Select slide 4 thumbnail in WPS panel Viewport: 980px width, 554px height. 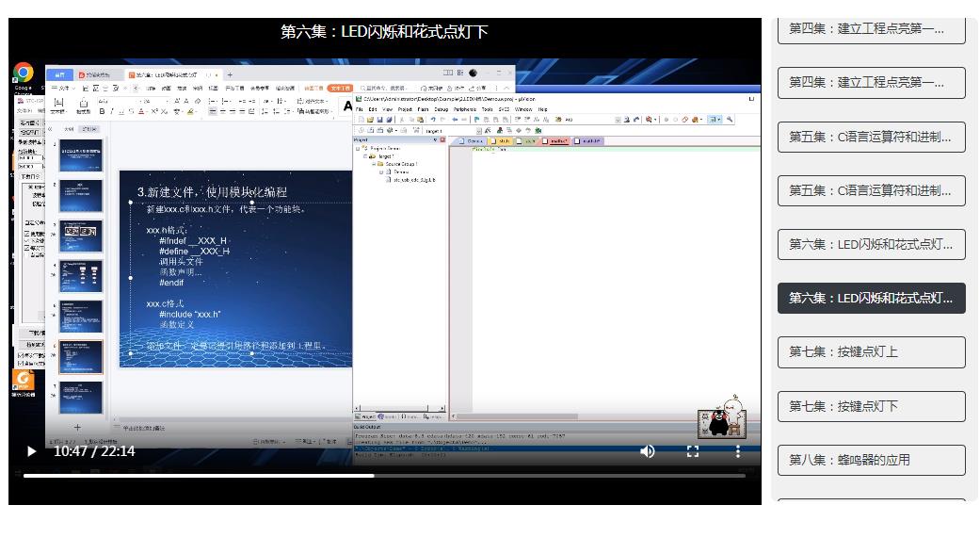[x=81, y=276]
